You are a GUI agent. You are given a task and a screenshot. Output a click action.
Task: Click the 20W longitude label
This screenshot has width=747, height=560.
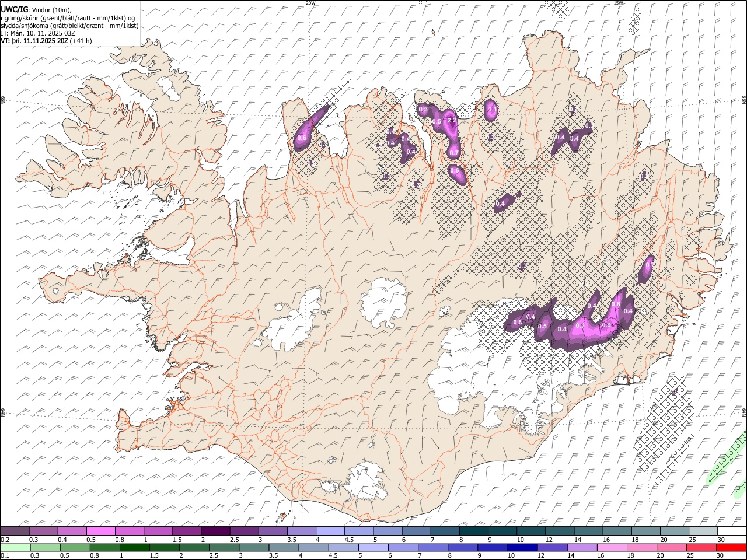[x=310, y=3]
